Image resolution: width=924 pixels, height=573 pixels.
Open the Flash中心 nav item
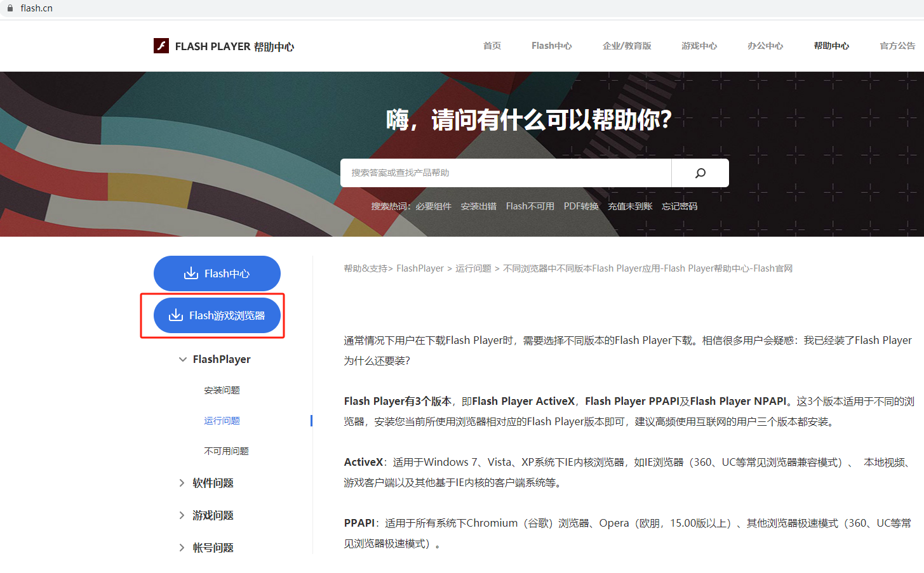552,46
